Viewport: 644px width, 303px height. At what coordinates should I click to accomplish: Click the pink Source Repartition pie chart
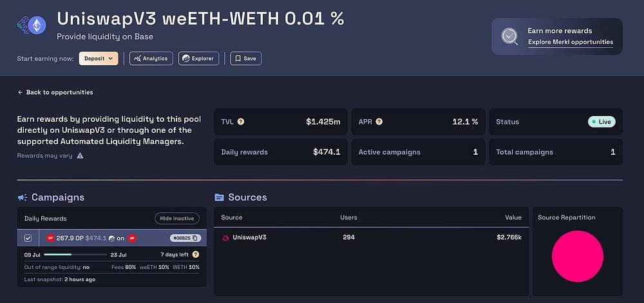[578, 256]
